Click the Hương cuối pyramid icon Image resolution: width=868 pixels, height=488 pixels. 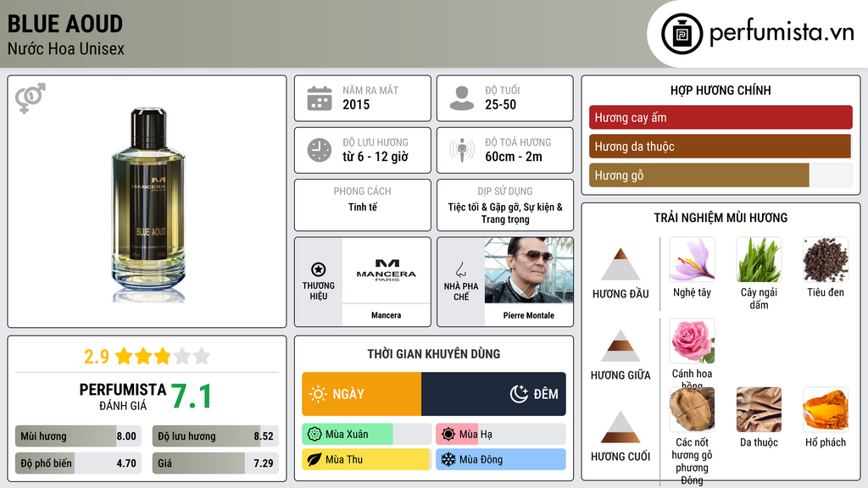[620, 427]
